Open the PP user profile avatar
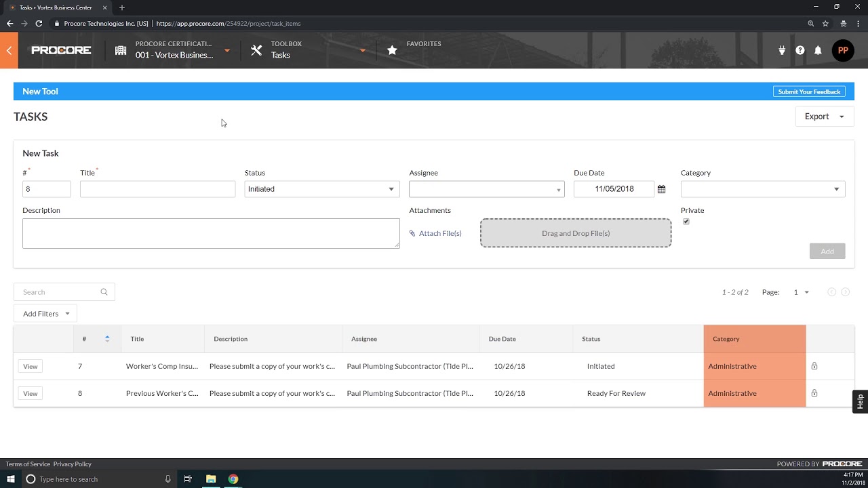The width and height of the screenshot is (868, 488). 843,50
